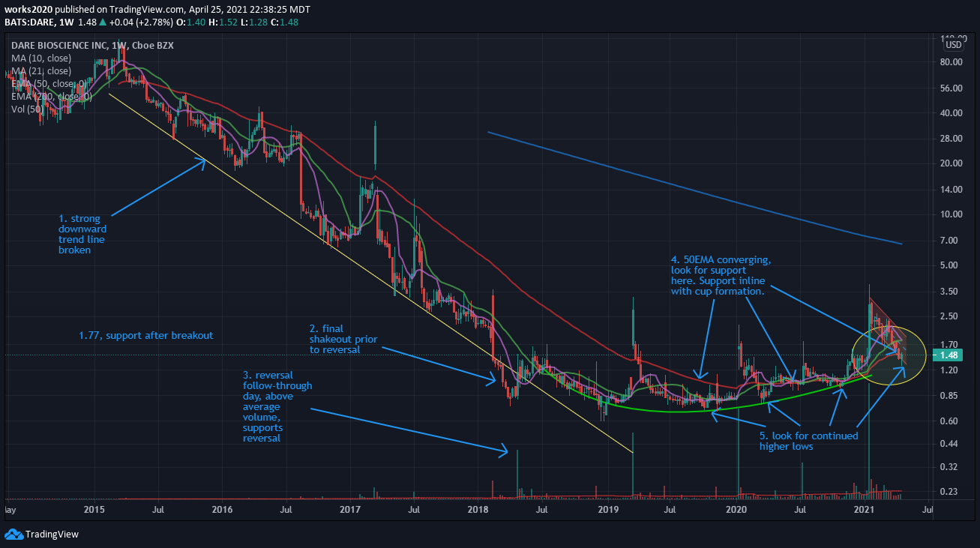Click the 2018 time axis label
980x548 pixels.
[x=478, y=510]
